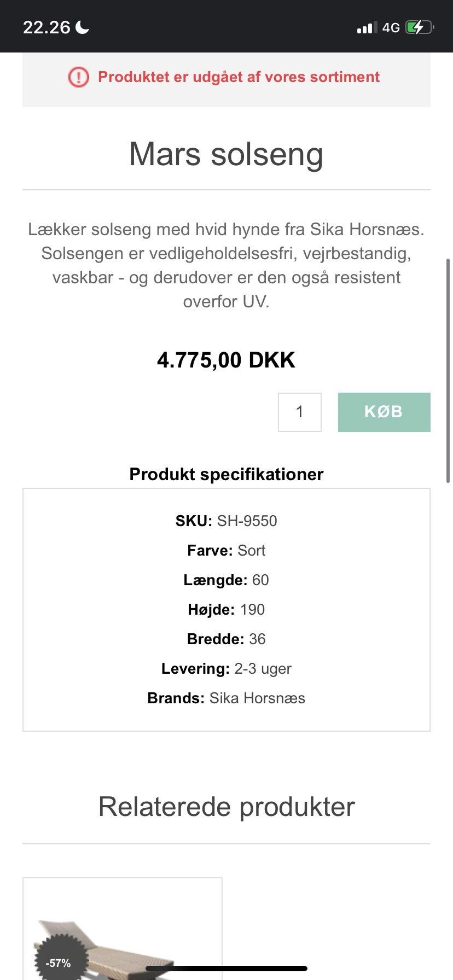Screen dimensions: 453x980
Task: Tap the 22.26 clock in status bar
Action: click(x=47, y=27)
